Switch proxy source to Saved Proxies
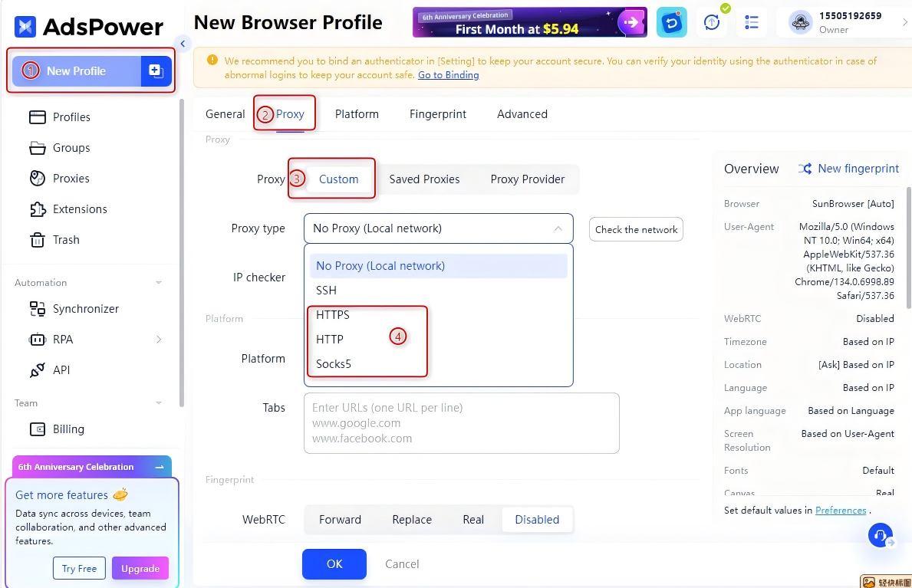 click(x=424, y=179)
